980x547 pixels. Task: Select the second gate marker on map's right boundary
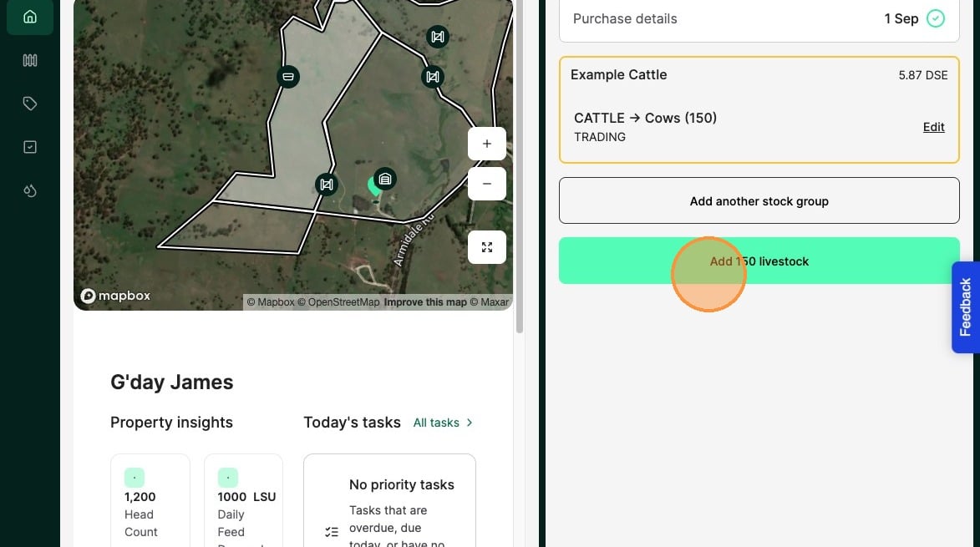pos(433,78)
